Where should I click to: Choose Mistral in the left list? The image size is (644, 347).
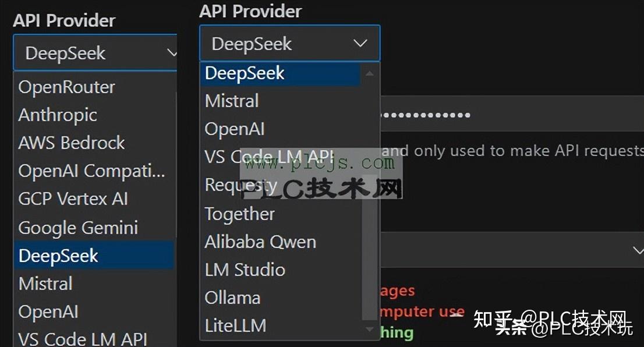(94, 284)
